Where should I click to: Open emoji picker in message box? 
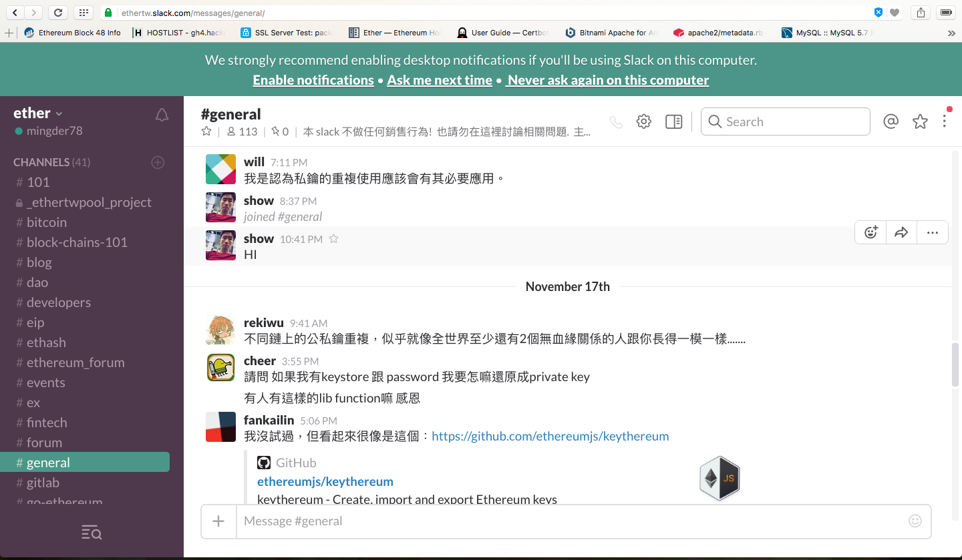click(x=915, y=521)
